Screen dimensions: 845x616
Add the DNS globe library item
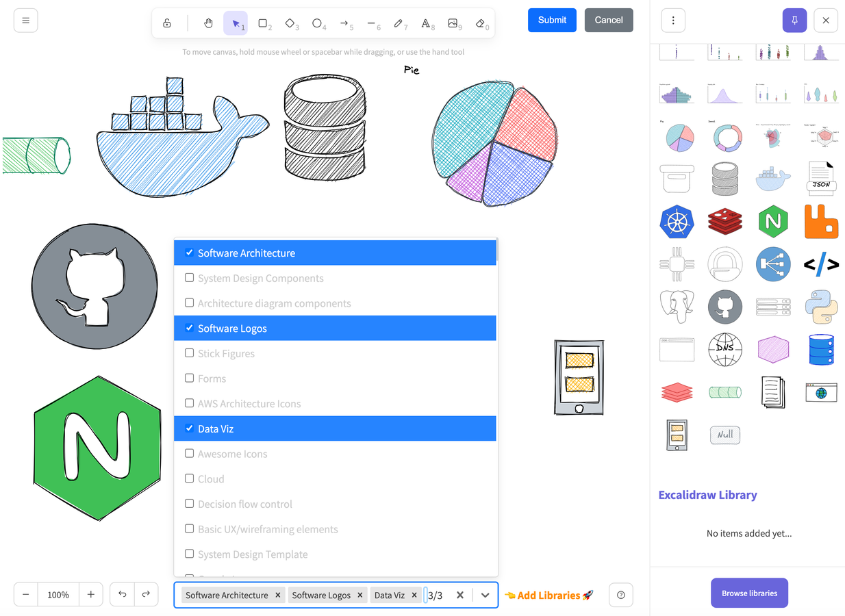click(x=725, y=348)
